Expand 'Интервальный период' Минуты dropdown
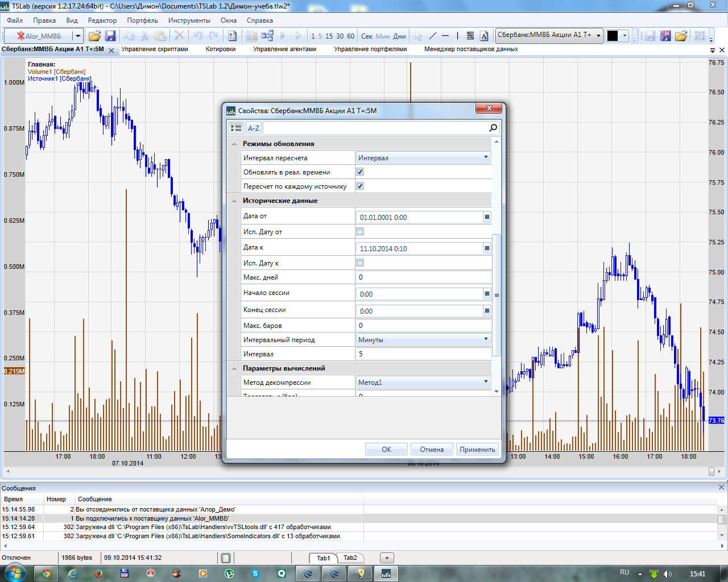The width and height of the screenshot is (728, 582). [486, 339]
